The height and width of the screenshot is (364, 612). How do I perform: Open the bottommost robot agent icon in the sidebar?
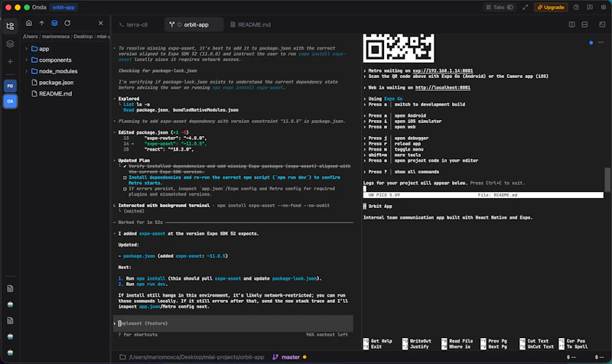(x=10, y=353)
